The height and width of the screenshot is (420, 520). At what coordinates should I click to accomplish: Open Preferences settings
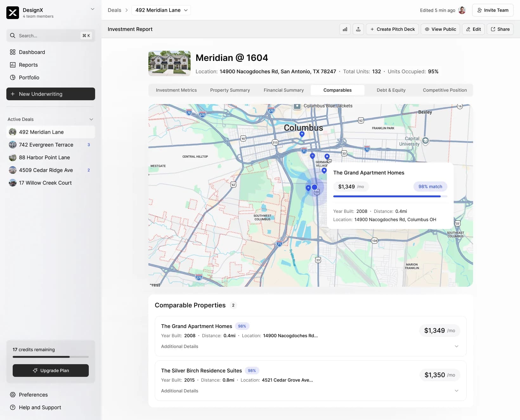pyautogui.click(x=51, y=395)
